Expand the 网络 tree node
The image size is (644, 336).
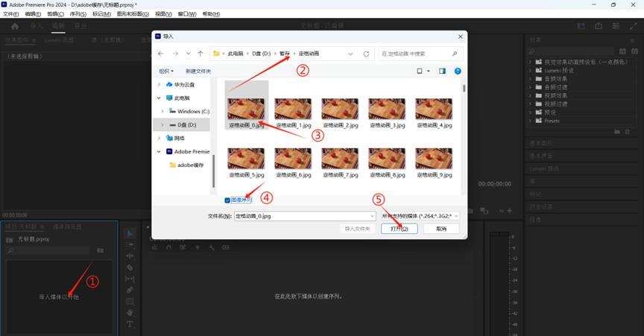click(159, 138)
